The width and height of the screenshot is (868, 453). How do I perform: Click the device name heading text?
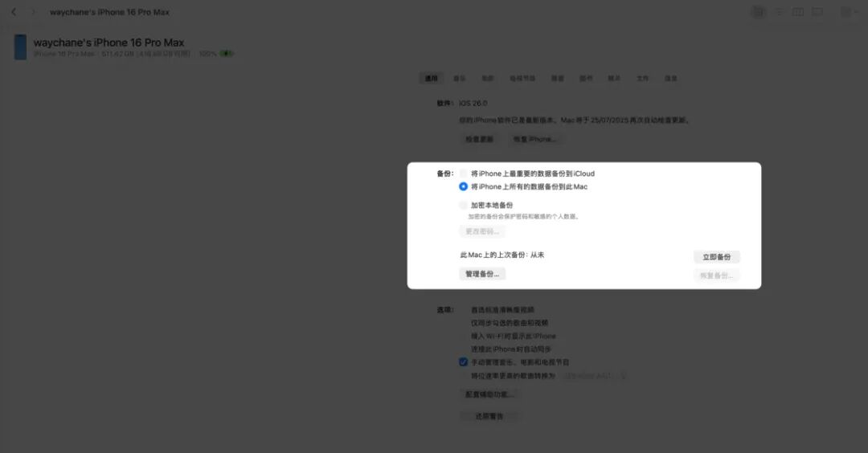click(x=109, y=43)
